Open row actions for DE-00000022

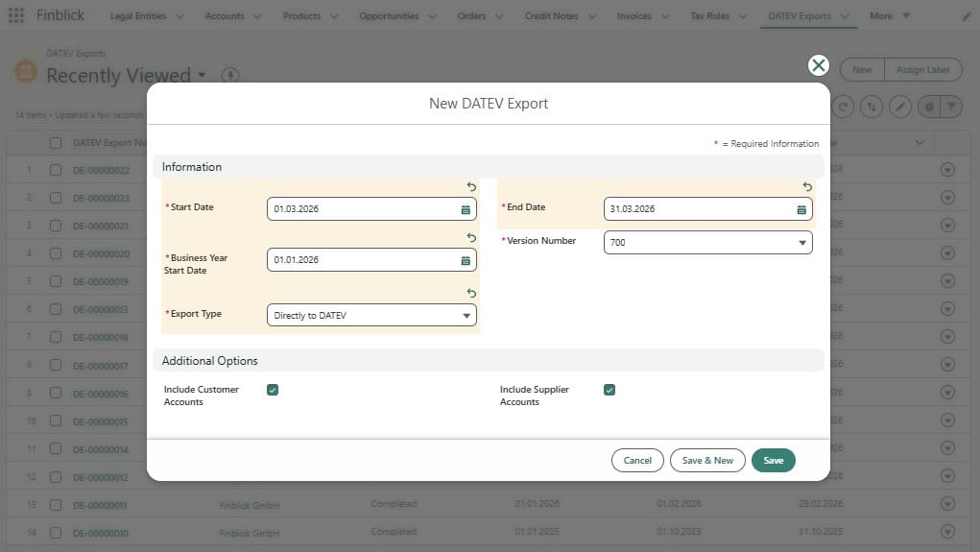[947, 169]
